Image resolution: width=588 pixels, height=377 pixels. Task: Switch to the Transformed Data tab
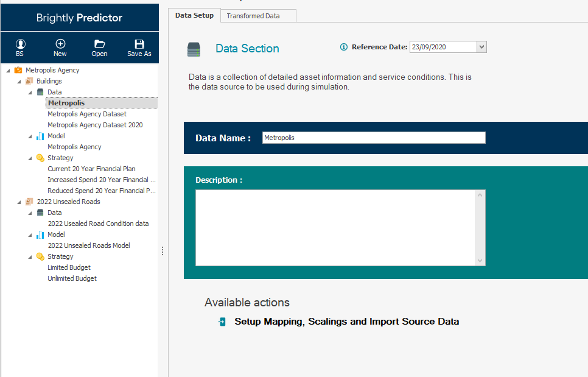click(x=253, y=16)
